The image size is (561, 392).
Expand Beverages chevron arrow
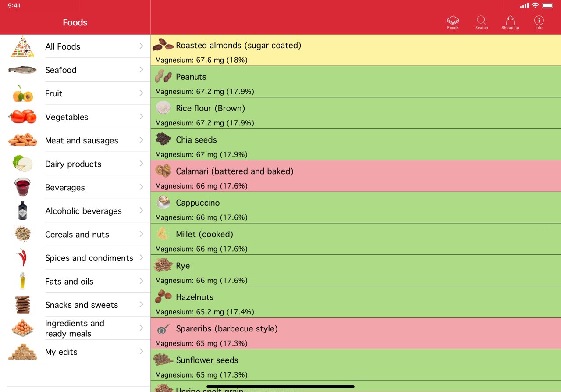point(141,187)
